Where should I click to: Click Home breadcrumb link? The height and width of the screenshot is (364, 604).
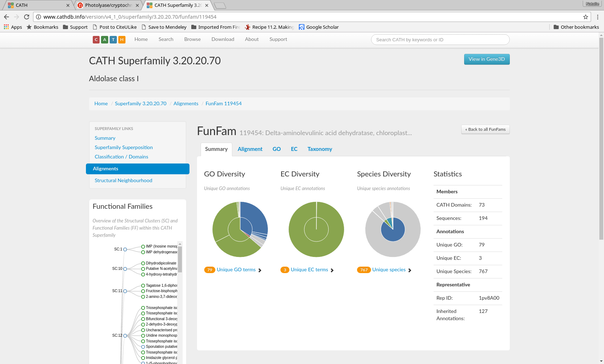click(101, 103)
